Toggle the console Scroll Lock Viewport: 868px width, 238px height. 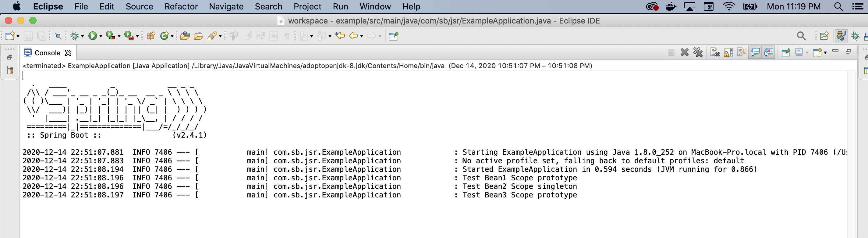[728, 52]
